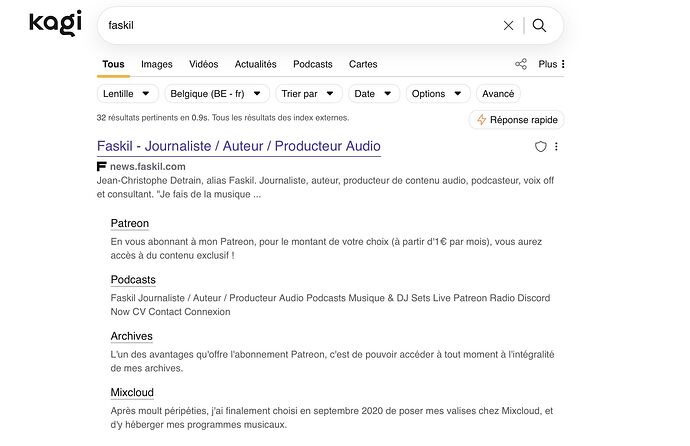Click the news.faskil.com domain text

[x=148, y=166]
